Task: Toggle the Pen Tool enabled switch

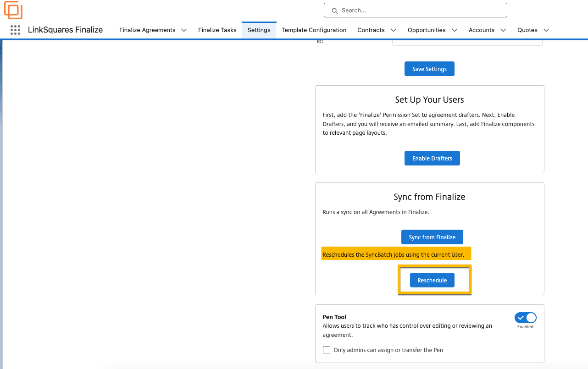Action: (x=526, y=318)
